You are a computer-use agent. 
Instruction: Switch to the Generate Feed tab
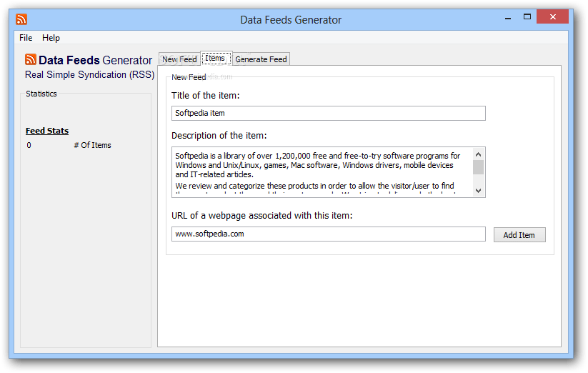coord(261,59)
